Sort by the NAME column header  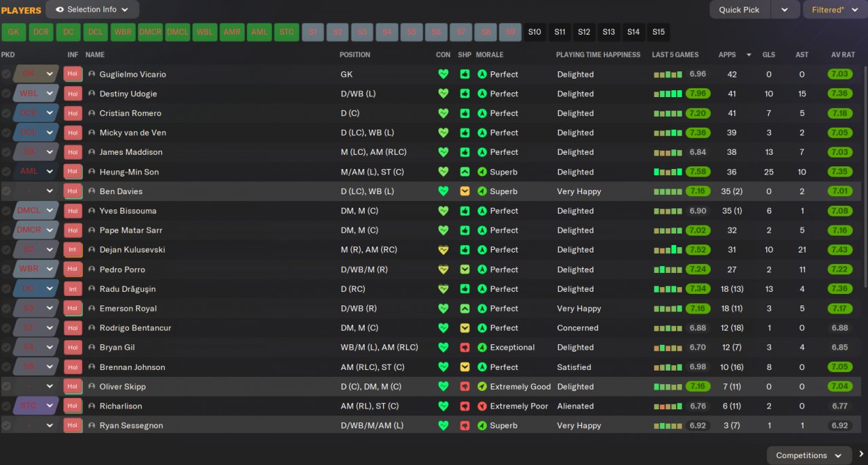click(95, 55)
